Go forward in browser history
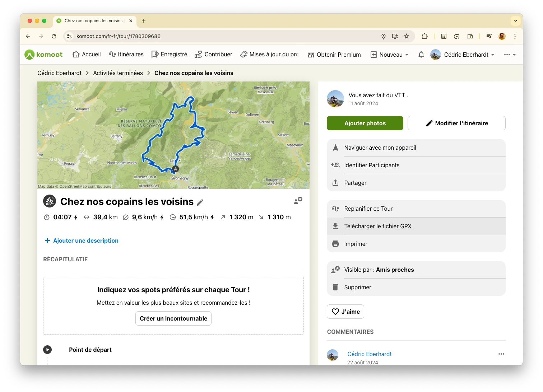 tap(41, 36)
